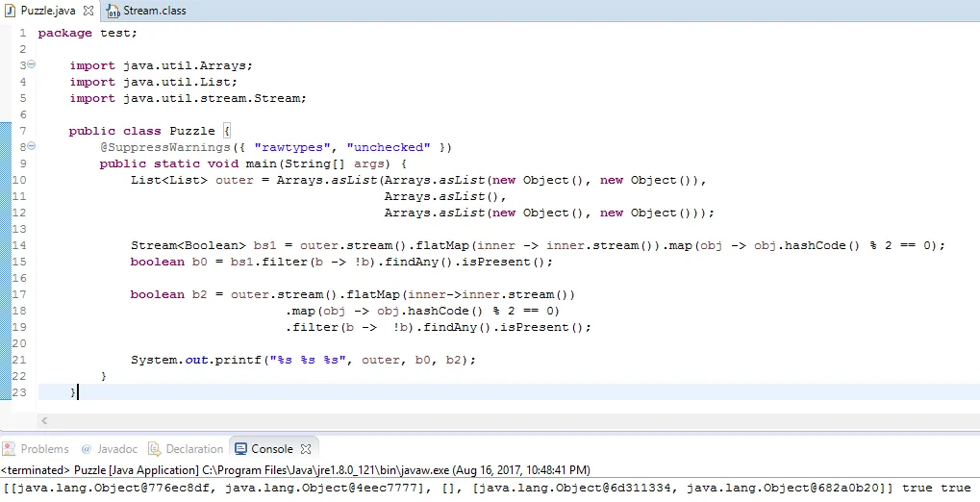Click line number 14 in the gutter
The image size is (980, 502).
[19, 245]
